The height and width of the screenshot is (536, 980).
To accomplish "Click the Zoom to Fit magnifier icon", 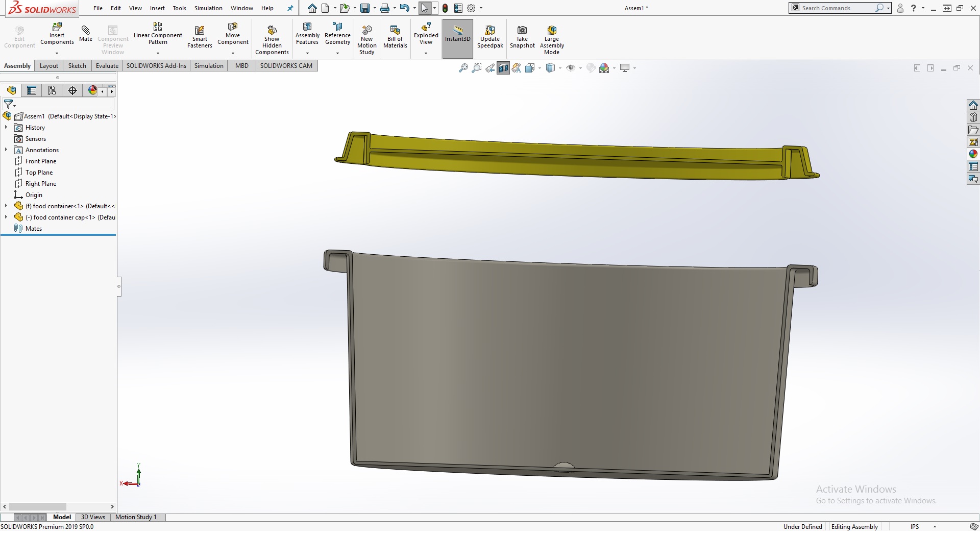I will (x=463, y=68).
